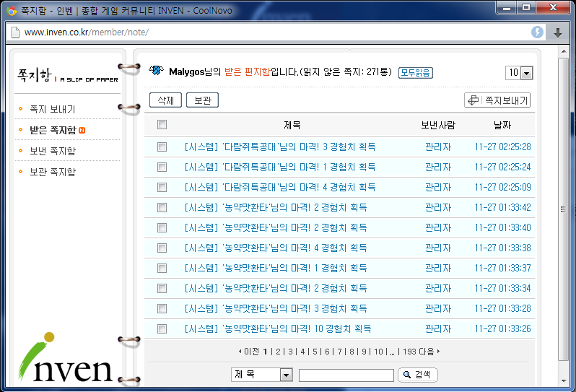Click the 쪽지보내기 button at top right

[x=497, y=100]
